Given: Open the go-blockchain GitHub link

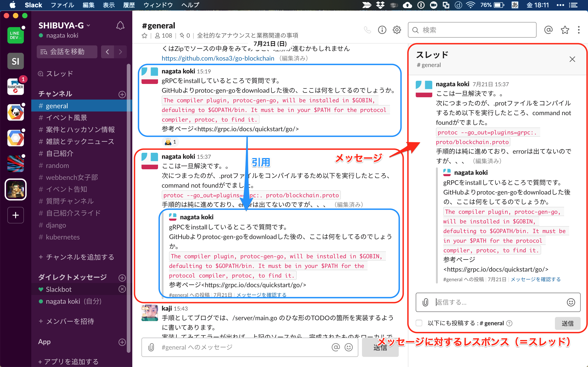Looking at the screenshot, I should pyautogui.click(x=218, y=58).
